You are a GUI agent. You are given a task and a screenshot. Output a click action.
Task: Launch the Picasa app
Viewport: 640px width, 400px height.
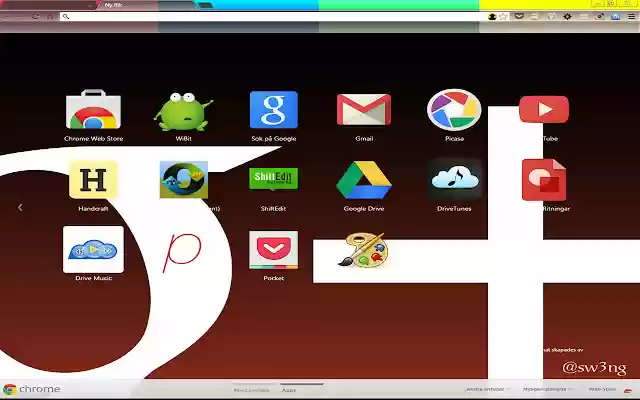point(454,109)
